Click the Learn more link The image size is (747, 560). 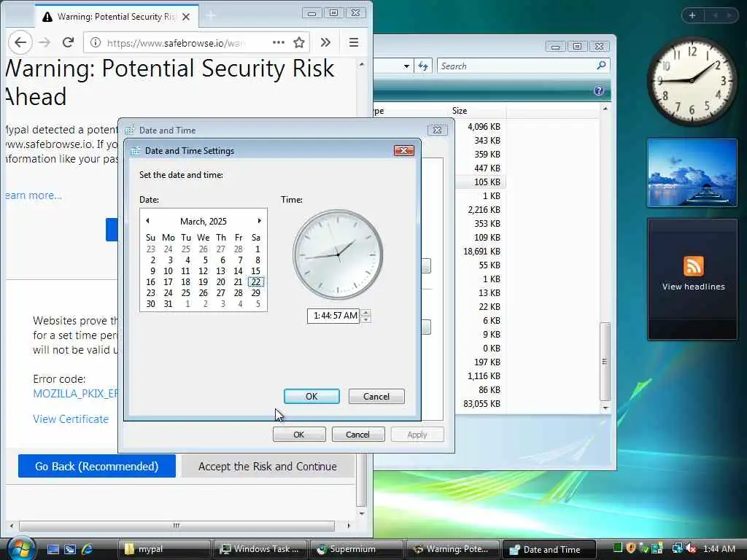(x=34, y=195)
